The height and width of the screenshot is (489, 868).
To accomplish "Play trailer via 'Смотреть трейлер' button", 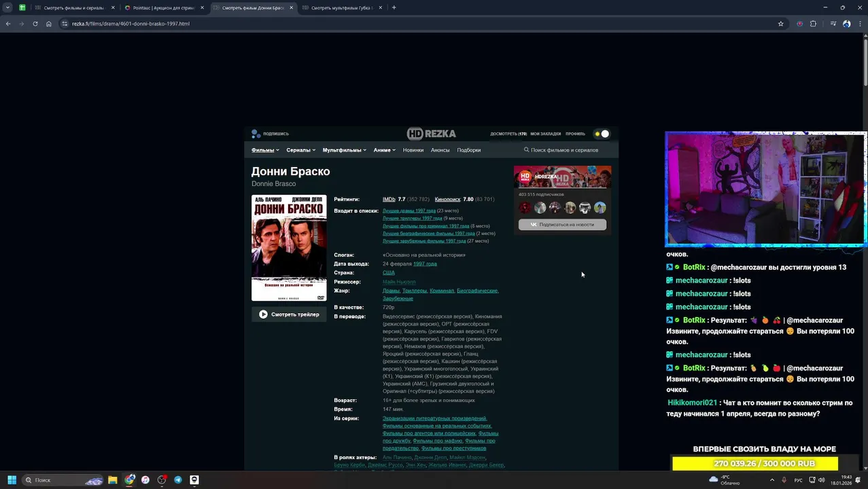I will pos(289,314).
